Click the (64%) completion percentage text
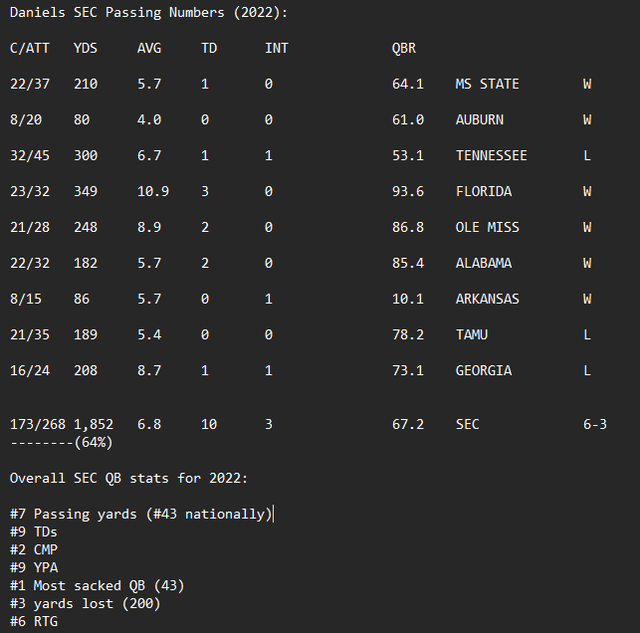The width and height of the screenshot is (640, 633). tap(93, 442)
